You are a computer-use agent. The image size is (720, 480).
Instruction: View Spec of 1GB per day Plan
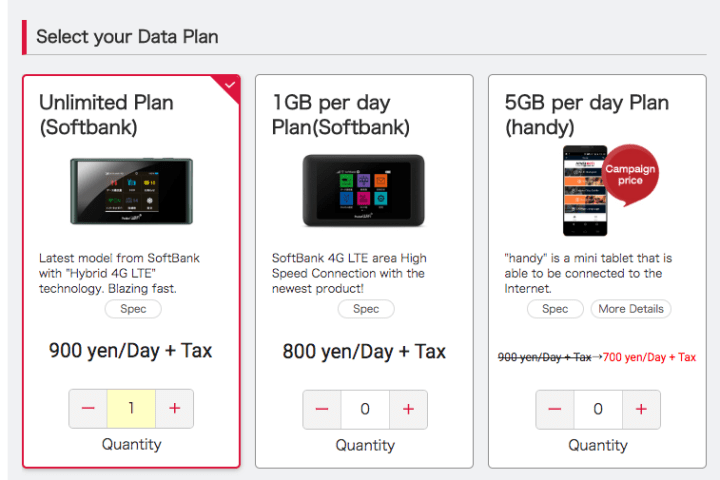pyautogui.click(x=366, y=309)
